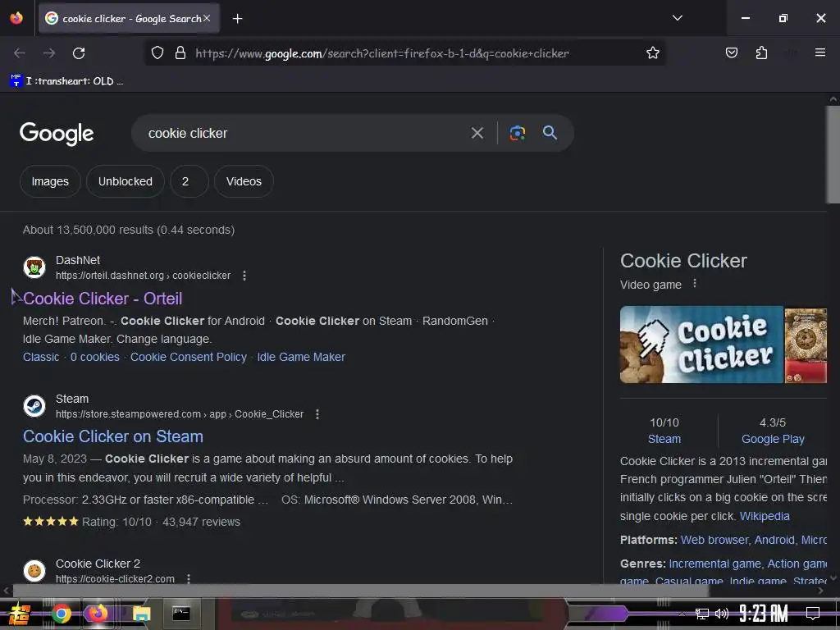Screen dimensions: 840x630
Task: Click the address bar URL
Action: 382,53
